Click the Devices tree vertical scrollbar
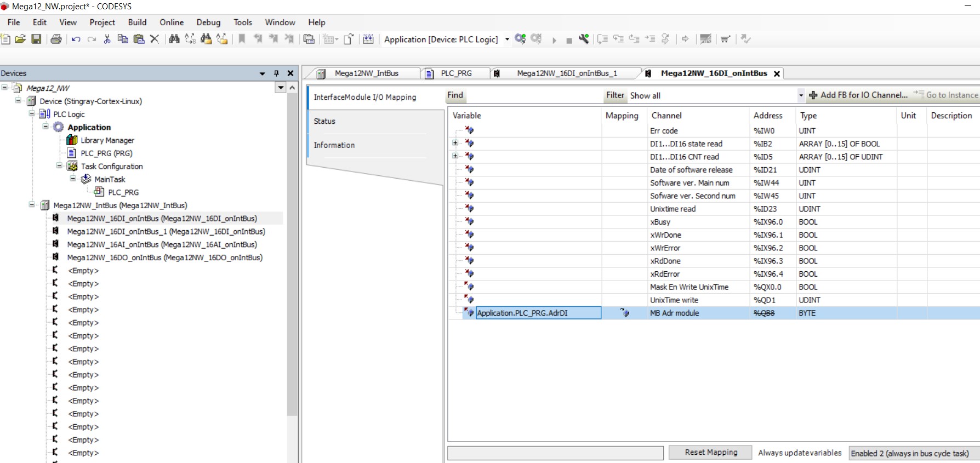The image size is (980, 463). tap(292, 252)
